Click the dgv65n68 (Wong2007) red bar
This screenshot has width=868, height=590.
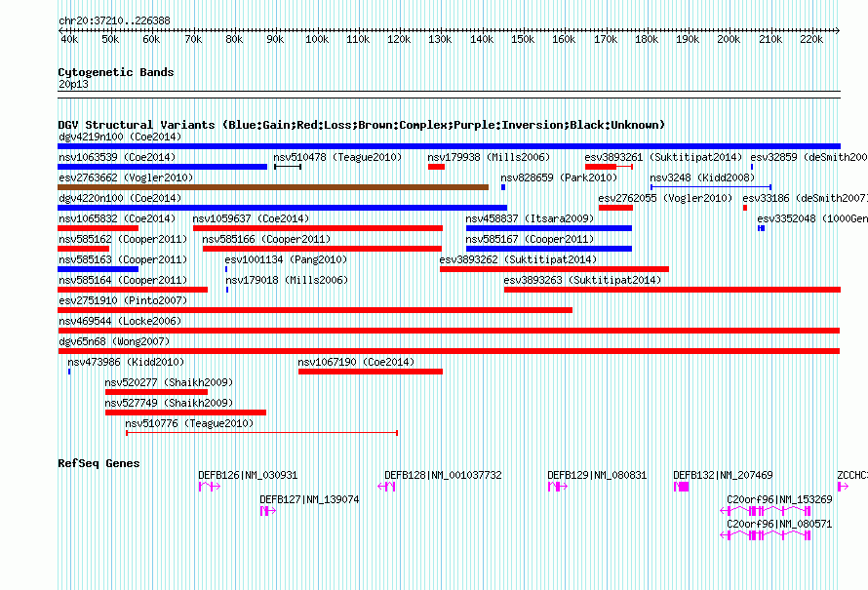click(x=449, y=351)
